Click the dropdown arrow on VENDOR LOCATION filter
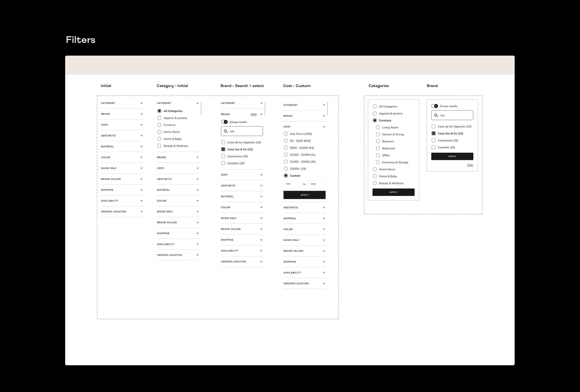This screenshot has width=580, height=392. pyautogui.click(x=141, y=212)
